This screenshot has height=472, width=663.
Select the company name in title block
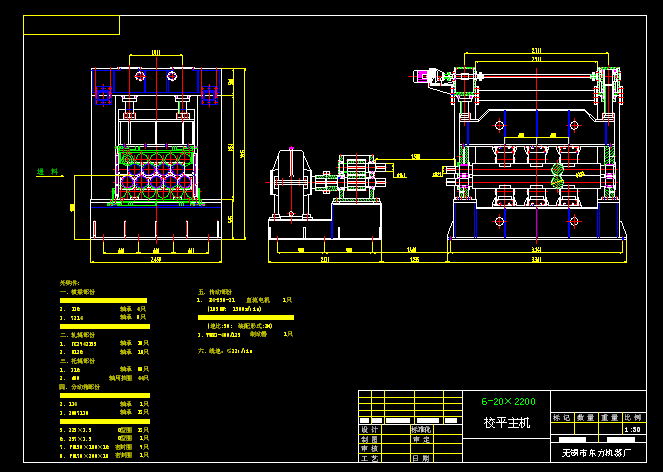tap(595, 453)
